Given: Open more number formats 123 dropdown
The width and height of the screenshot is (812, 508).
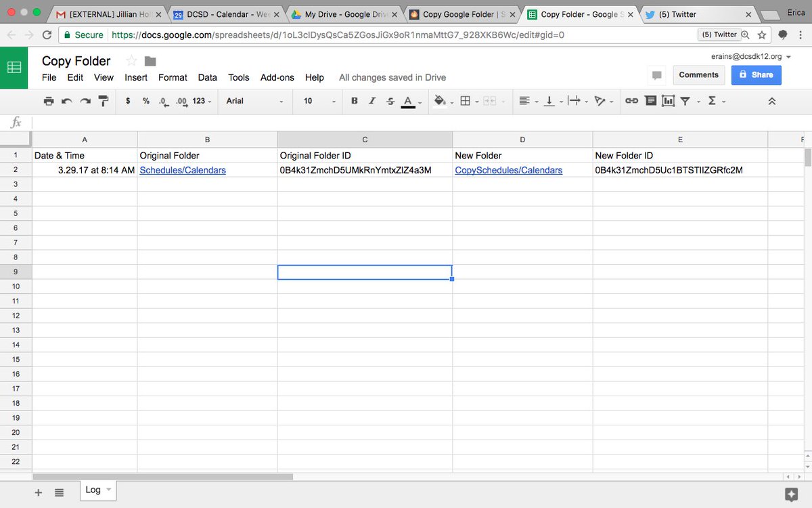Looking at the screenshot, I should point(202,101).
